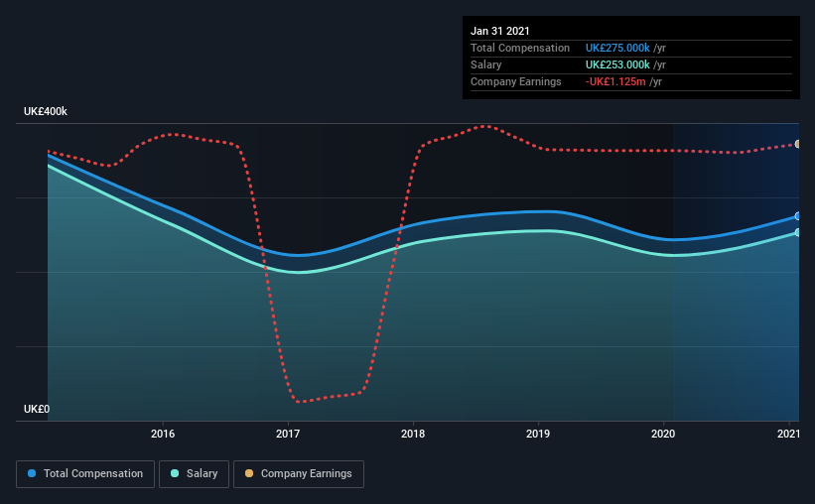Image resolution: width=815 pixels, height=504 pixels.
Task: Click the Salary label in tooltip
Action: (x=486, y=64)
